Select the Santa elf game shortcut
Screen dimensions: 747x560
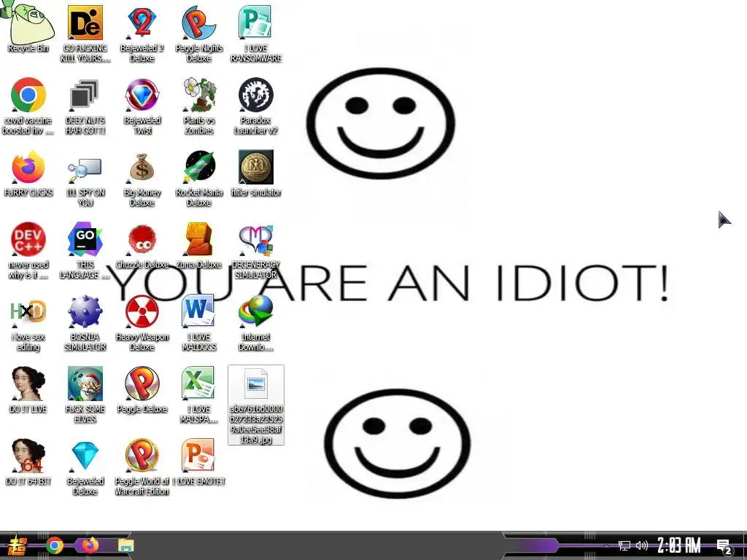[85, 394]
